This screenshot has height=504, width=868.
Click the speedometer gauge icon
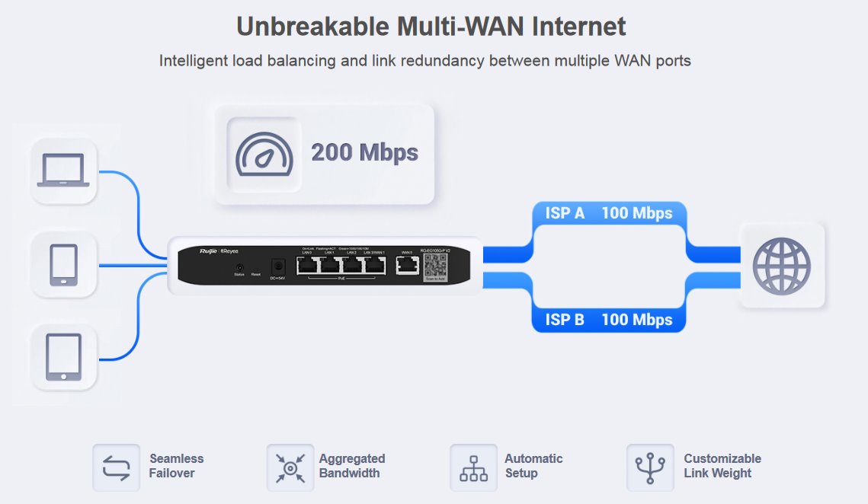264,155
